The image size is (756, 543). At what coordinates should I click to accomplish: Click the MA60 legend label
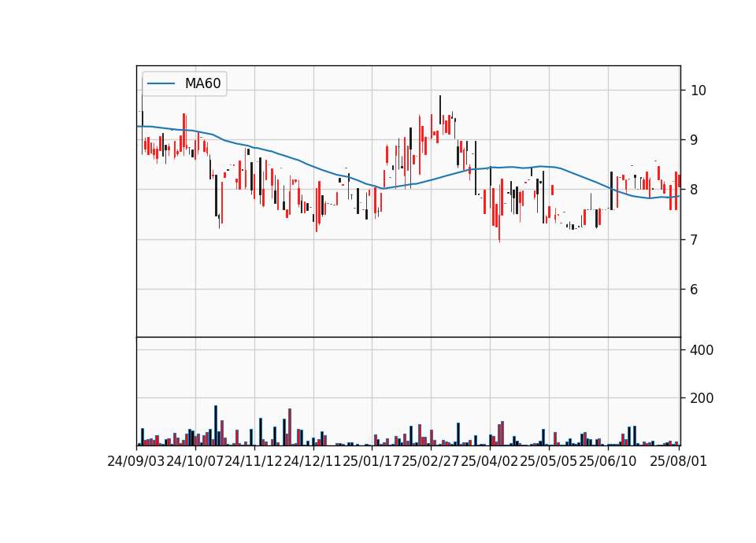click(x=202, y=83)
